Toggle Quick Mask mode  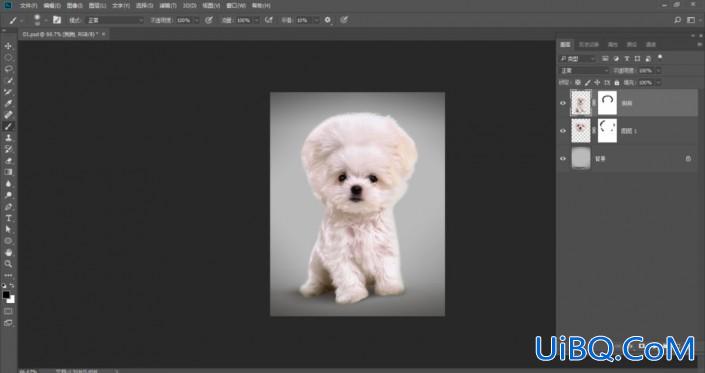(x=8, y=311)
